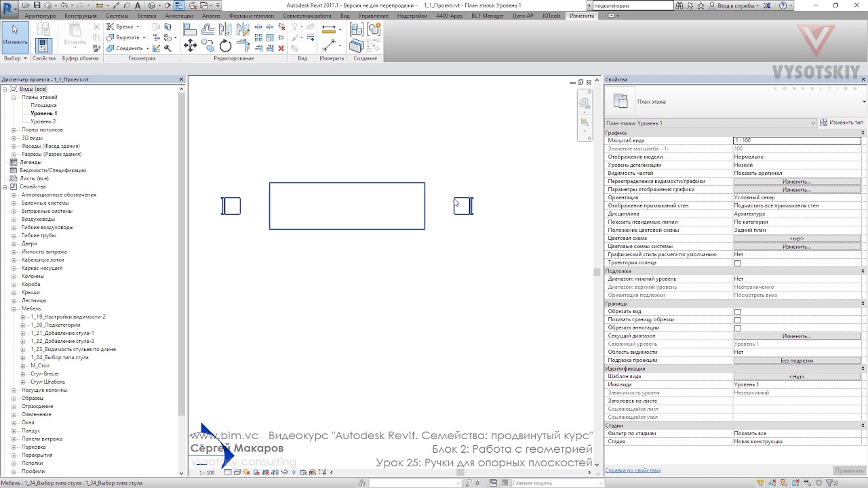
Task: Select the Rotate tool in Редактирование panel
Action: pyautogui.click(x=225, y=46)
